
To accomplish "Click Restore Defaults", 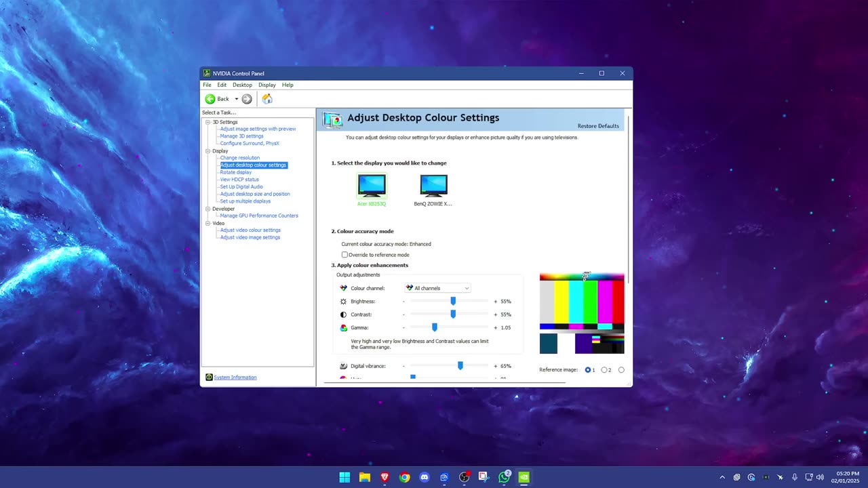I will 598,126.
